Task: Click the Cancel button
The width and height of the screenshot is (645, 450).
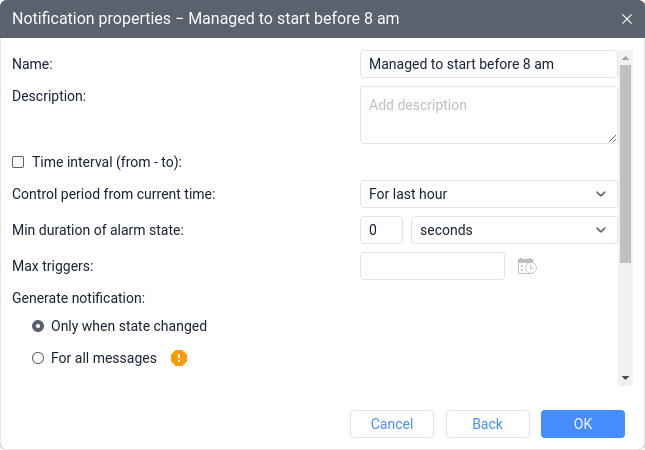Action: [x=392, y=424]
